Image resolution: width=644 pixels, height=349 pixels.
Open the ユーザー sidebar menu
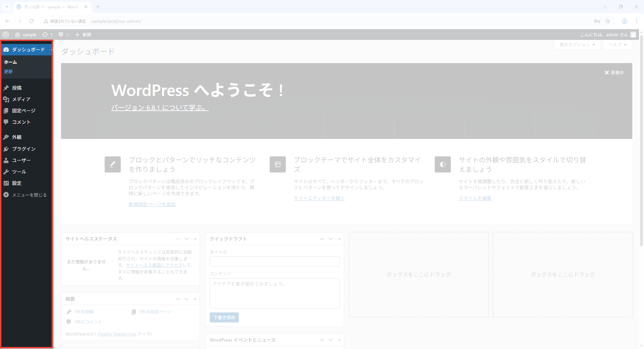click(26, 160)
